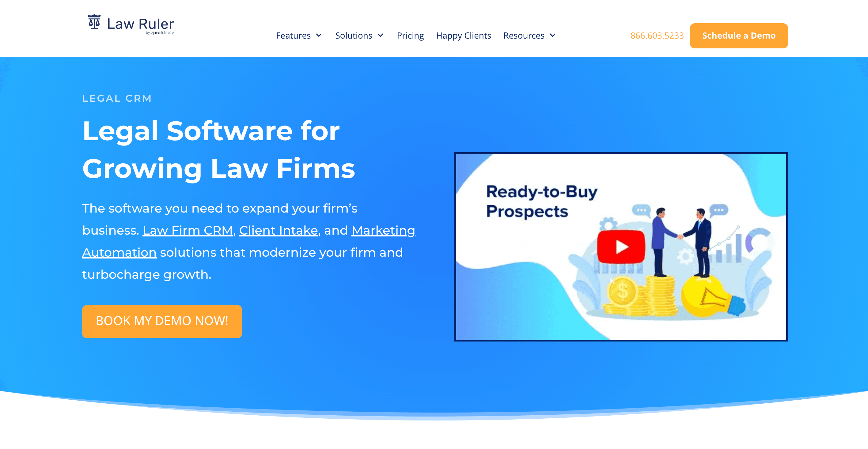This screenshot has width=868, height=449.
Task: Click the Ready-to-Buy Prospects video thumbnail
Action: [x=621, y=247]
